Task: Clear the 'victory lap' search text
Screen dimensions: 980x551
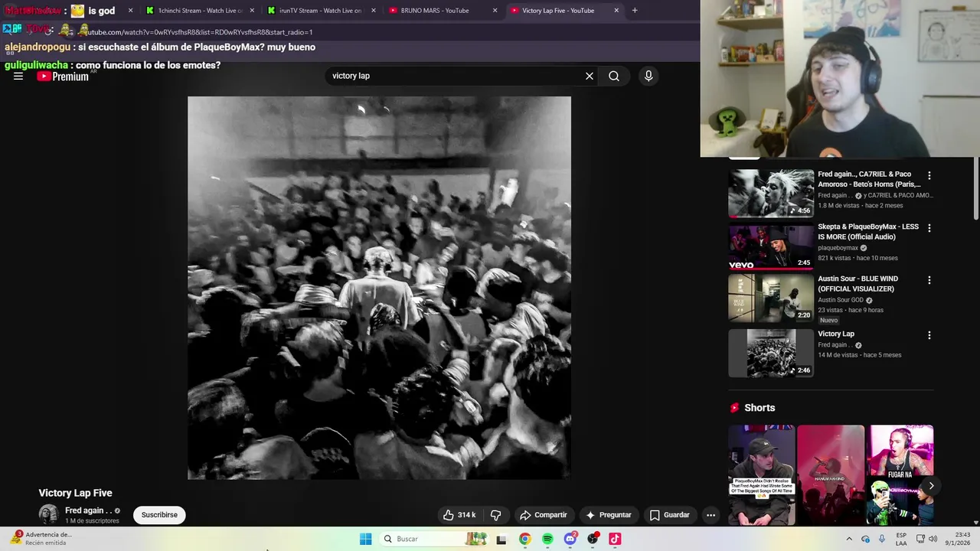Action: [590, 76]
